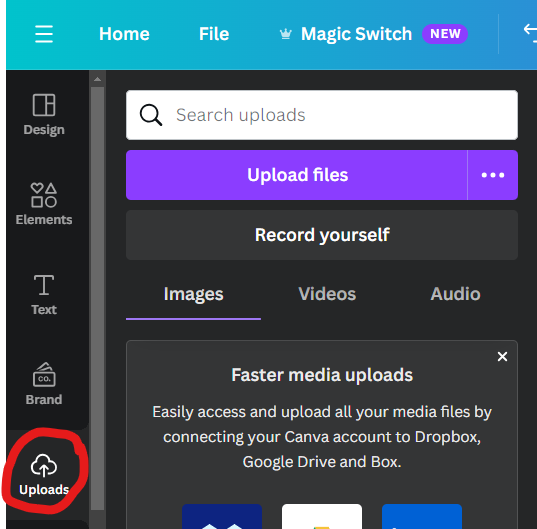Switch to the Videos tab

pyautogui.click(x=327, y=294)
